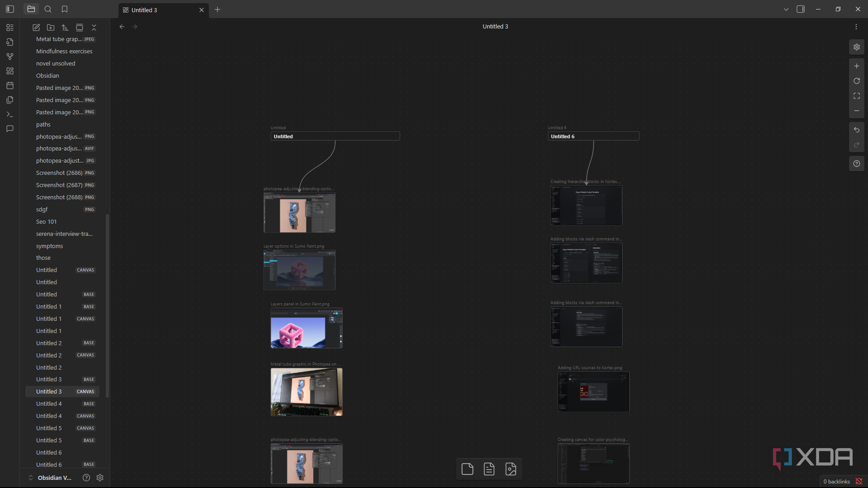Zoom in on the canvas
The width and height of the screenshot is (868, 488).
(857, 66)
